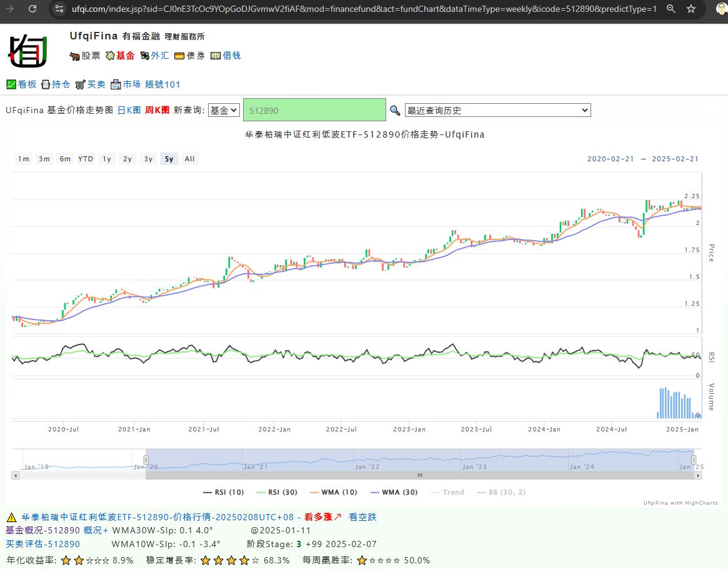Switch chart to 日K图 daily view
Viewport: 728px width, 569px height.
coord(129,110)
